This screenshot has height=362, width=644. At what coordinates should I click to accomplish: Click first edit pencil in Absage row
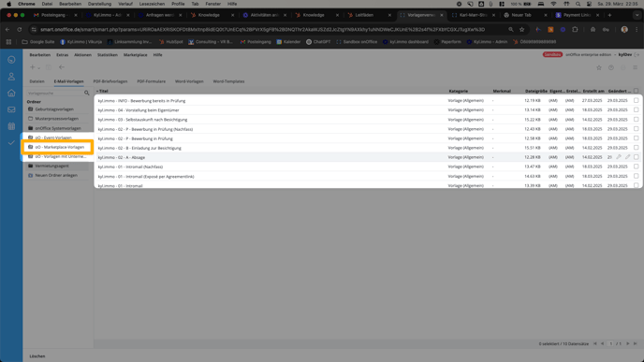click(619, 157)
